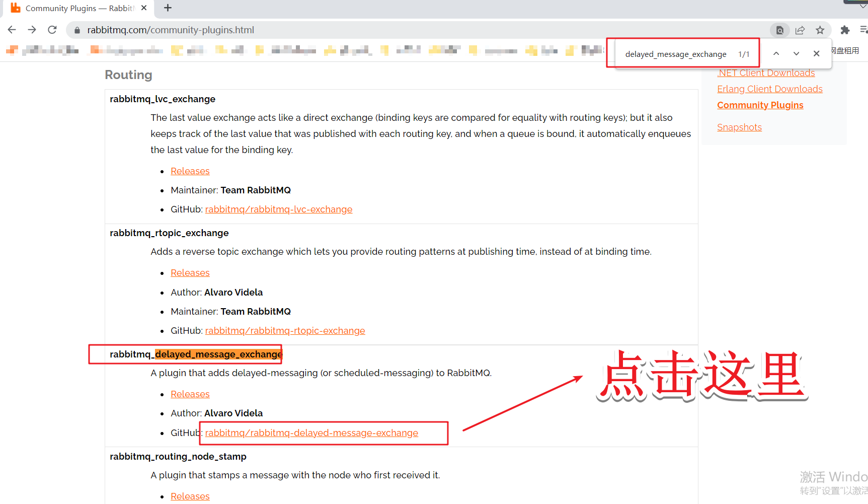Viewport: 868px width, 504px height.
Task: Click 'Maintainer: Team RabbitMQ' under rabbitmq_rtopic_exchange
Action: [230, 312]
